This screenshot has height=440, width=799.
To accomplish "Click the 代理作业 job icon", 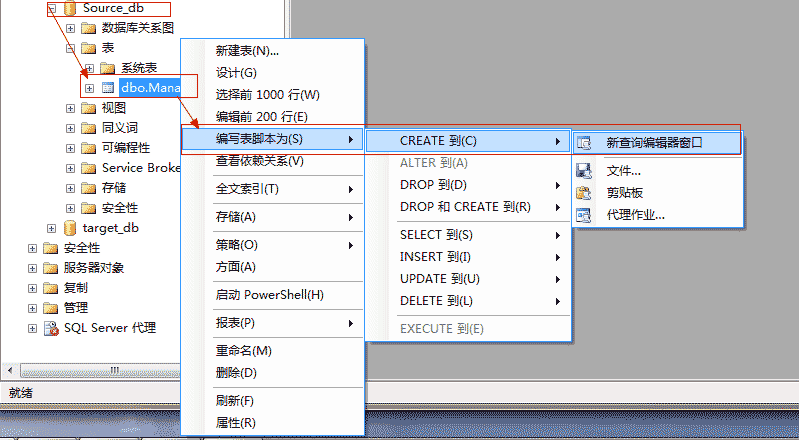I will point(584,215).
